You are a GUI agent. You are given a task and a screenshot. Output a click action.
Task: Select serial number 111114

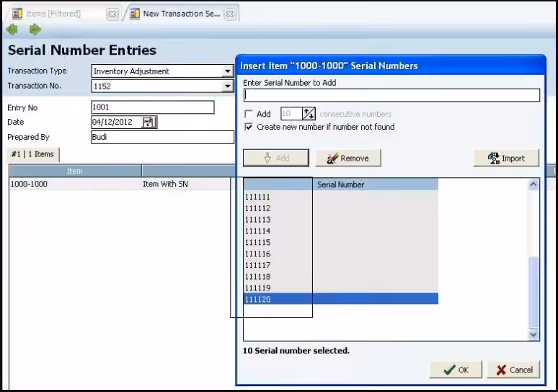(340, 231)
